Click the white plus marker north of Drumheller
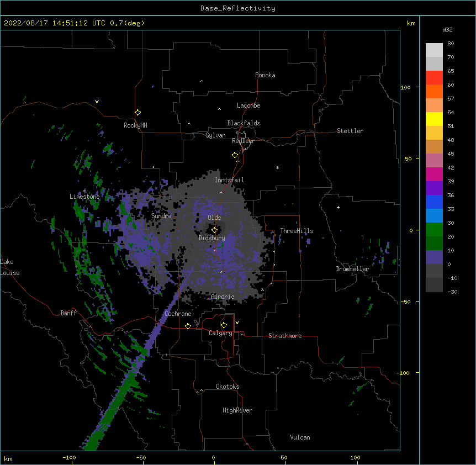 coord(338,207)
